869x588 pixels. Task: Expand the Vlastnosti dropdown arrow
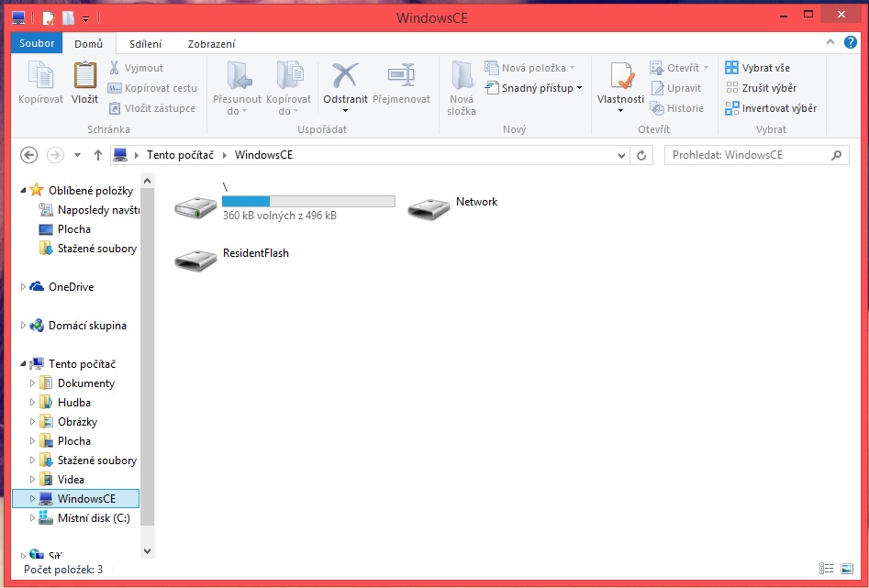620,111
